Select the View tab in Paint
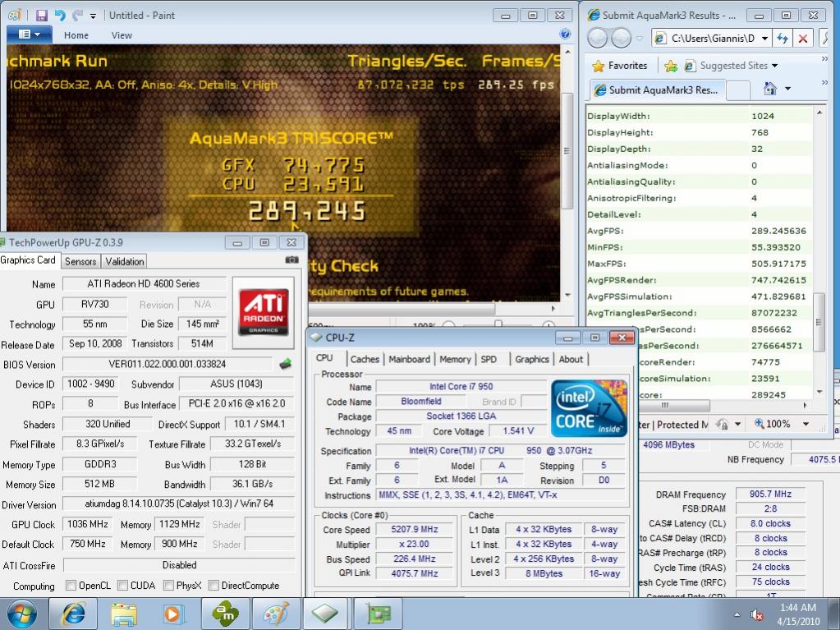The height and width of the screenshot is (630, 840). click(x=122, y=35)
